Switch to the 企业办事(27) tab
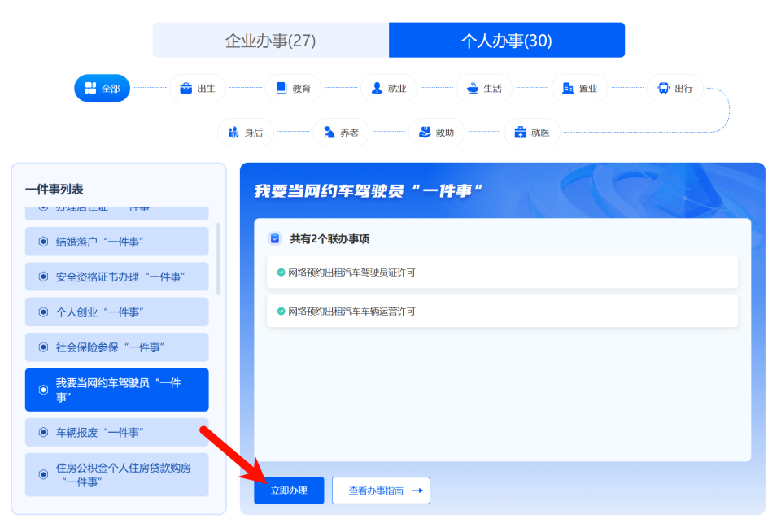The image size is (781, 532). 269,39
